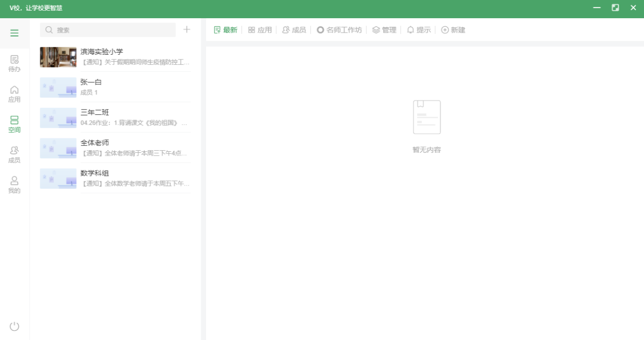Open the 提示 notifications bell
The height and width of the screenshot is (340, 644).
pos(419,30)
